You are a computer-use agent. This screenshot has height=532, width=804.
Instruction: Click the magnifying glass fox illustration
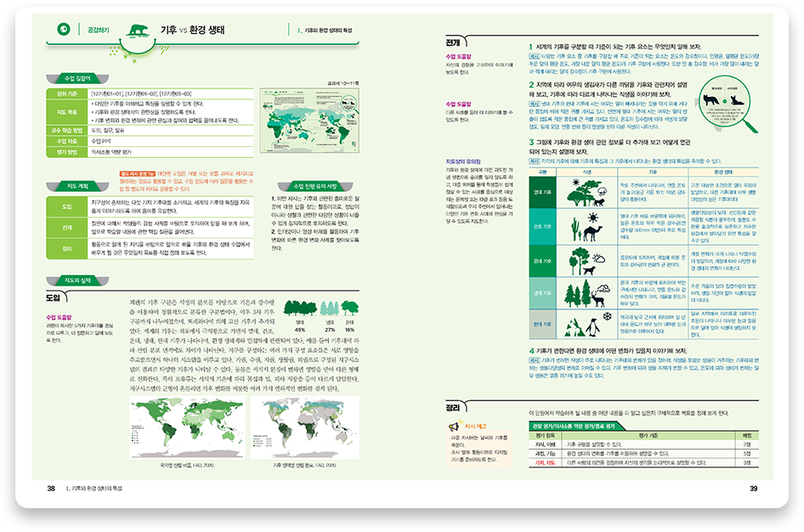coord(728,103)
